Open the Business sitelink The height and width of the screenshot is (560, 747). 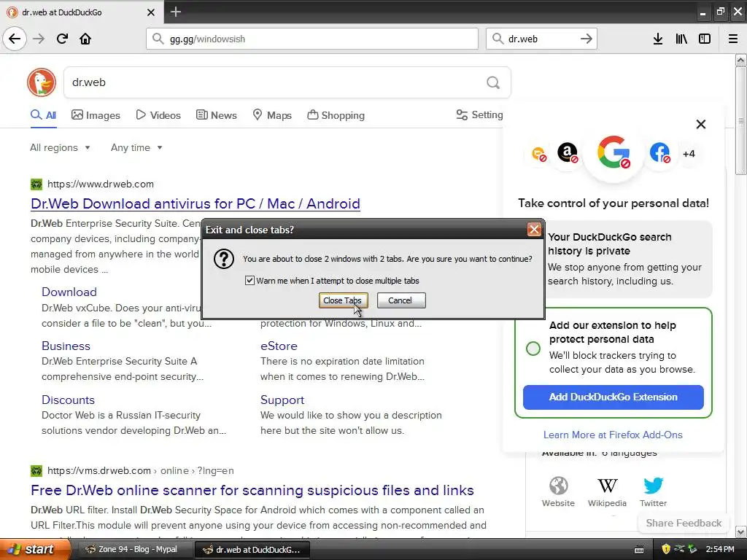coord(66,346)
